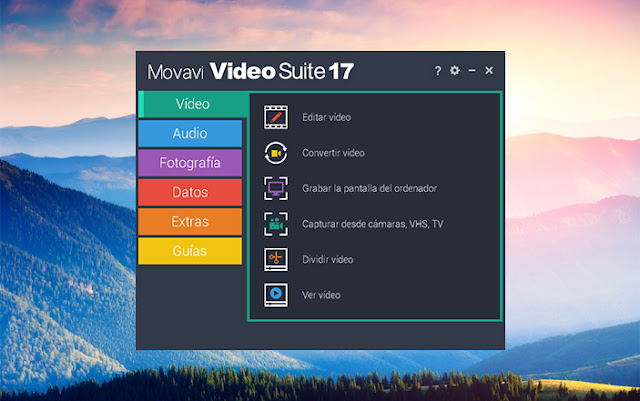Minimize the Movavi Video Suite window
The width and height of the screenshot is (640, 401).
tap(472, 71)
